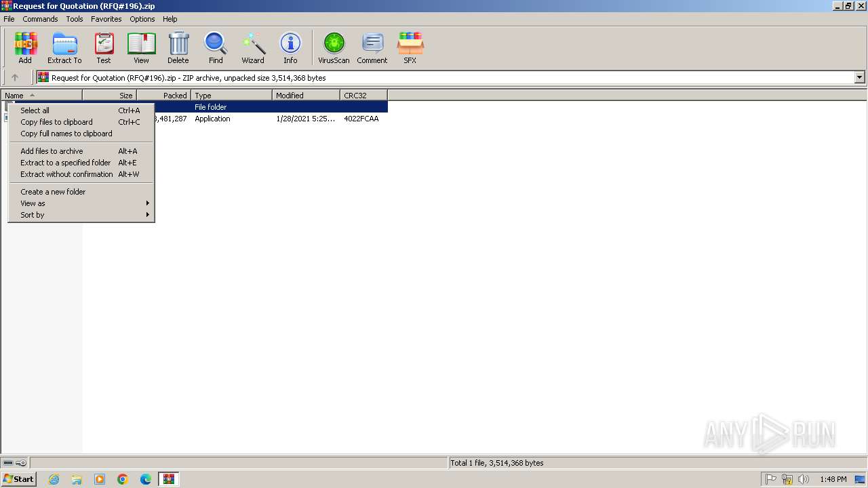The width and height of the screenshot is (868, 488).
Task: Open the Find magnifier icon
Action: click(216, 47)
